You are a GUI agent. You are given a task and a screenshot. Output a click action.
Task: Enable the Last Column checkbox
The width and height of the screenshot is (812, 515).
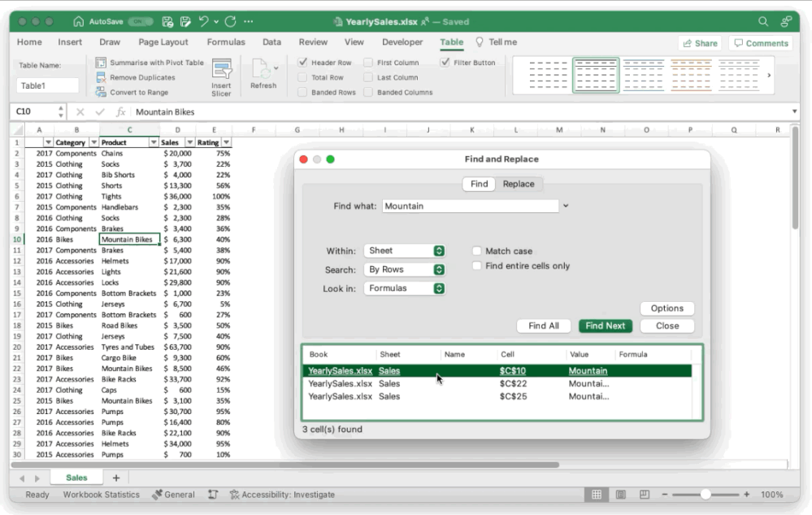tap(368, 77)
